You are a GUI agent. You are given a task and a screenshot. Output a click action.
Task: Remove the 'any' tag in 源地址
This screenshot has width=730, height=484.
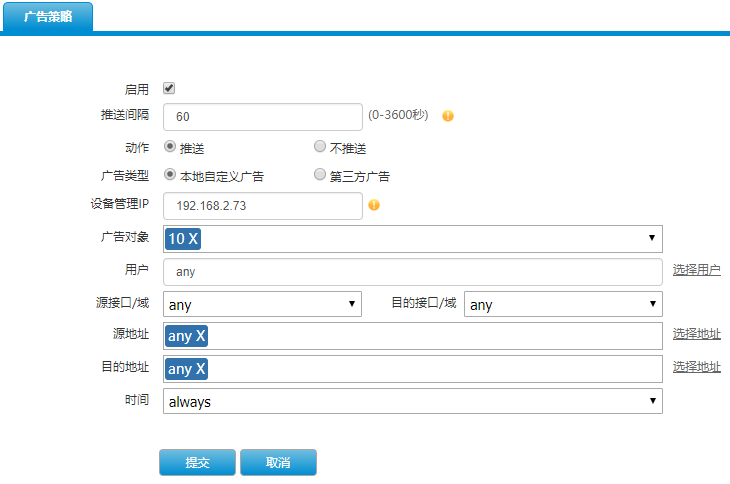coord(201,336)
